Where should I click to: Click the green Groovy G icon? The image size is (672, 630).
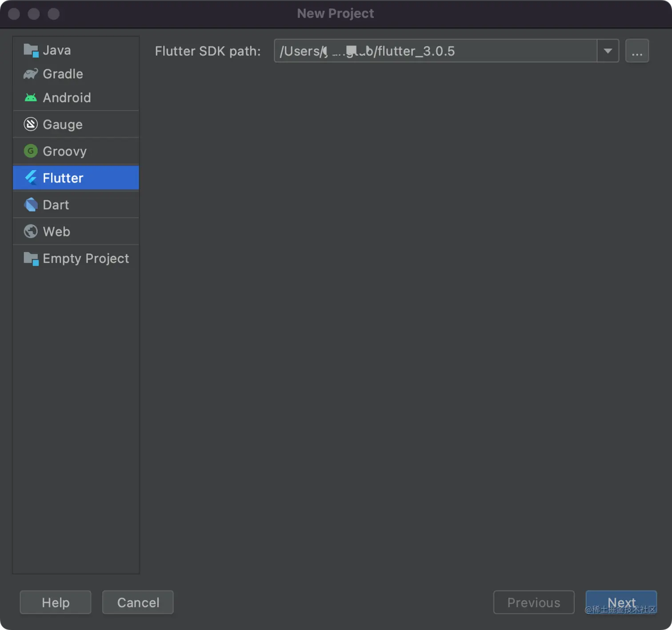[x=31, y=151]
